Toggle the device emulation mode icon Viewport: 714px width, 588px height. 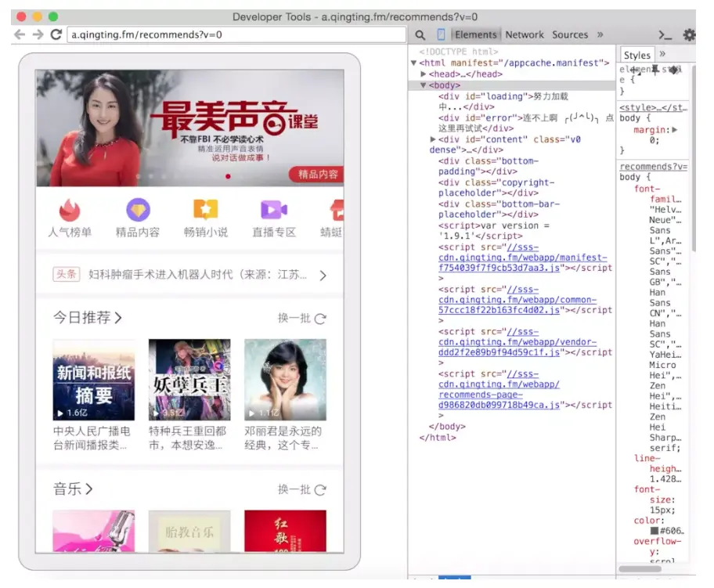tap(439, 34)
